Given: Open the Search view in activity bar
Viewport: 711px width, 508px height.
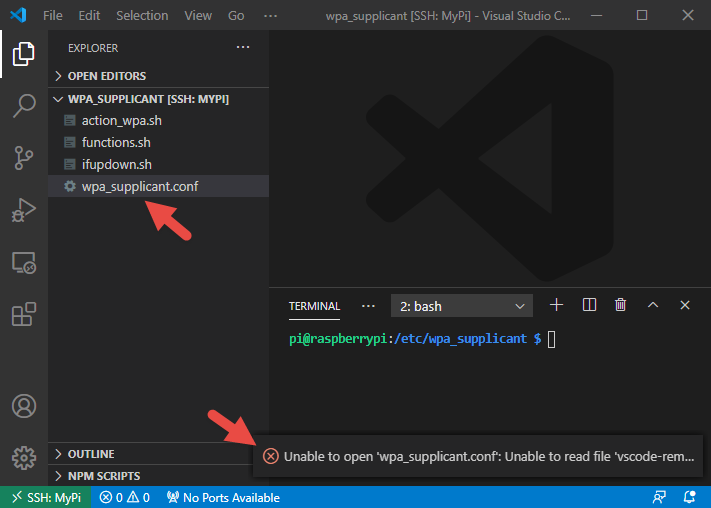Looking at the screenshot, I should point(24,106).
